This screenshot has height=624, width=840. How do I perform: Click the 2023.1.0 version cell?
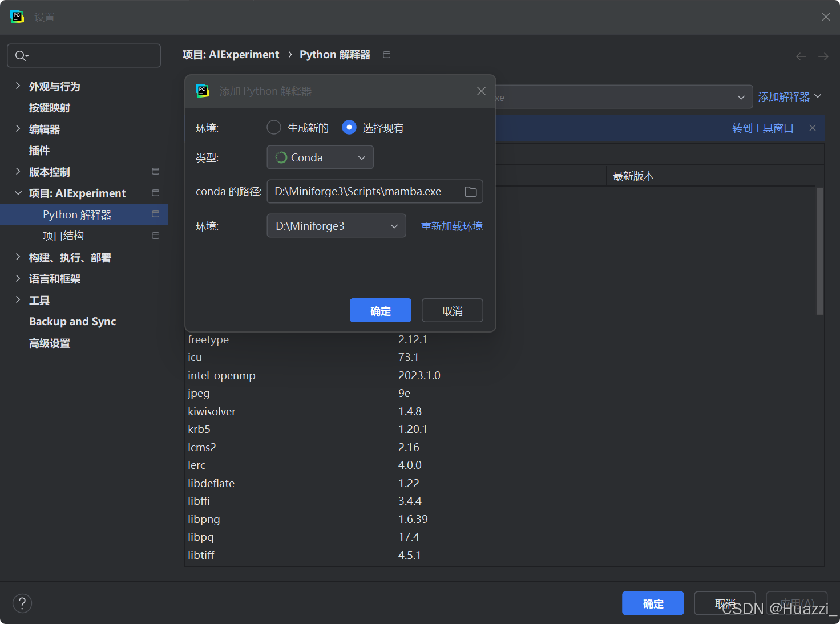click(x=419, y=375)
